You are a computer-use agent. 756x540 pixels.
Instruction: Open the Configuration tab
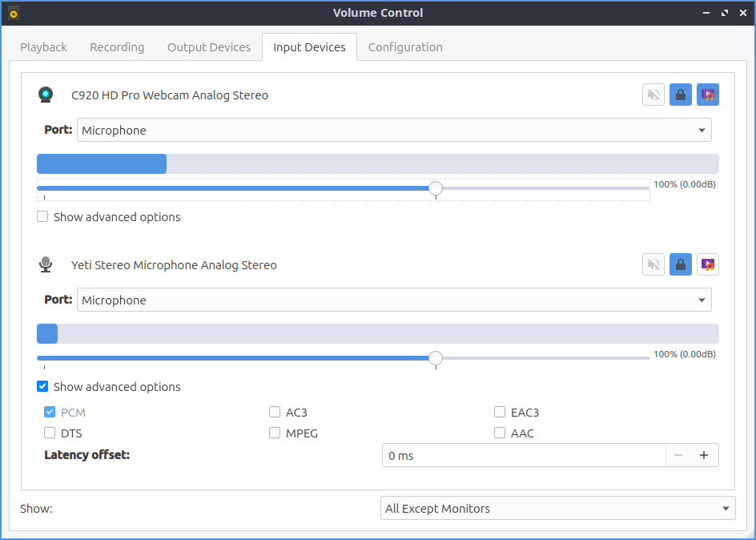pos(405,47)
